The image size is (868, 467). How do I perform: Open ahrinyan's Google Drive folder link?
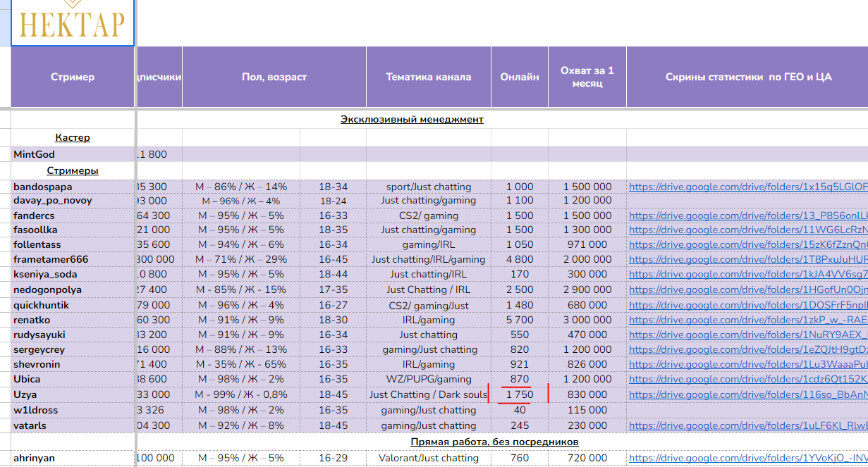click(x=748, y=458)
